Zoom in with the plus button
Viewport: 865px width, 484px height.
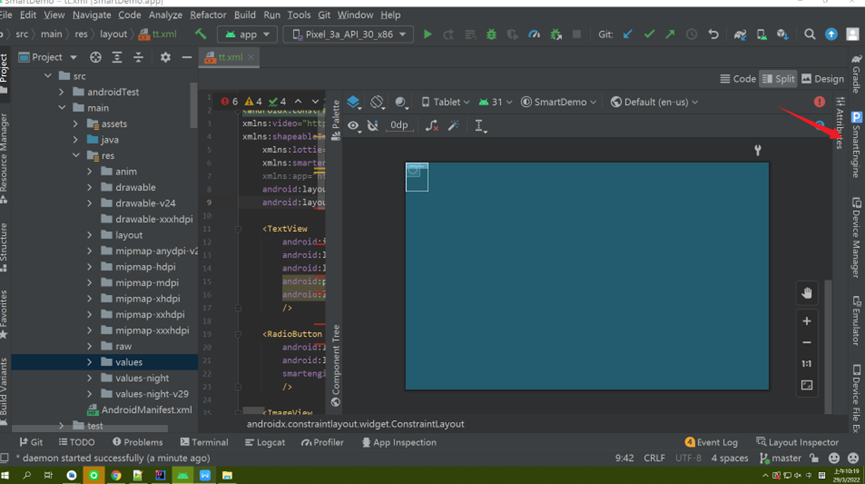tap(806, 321)
